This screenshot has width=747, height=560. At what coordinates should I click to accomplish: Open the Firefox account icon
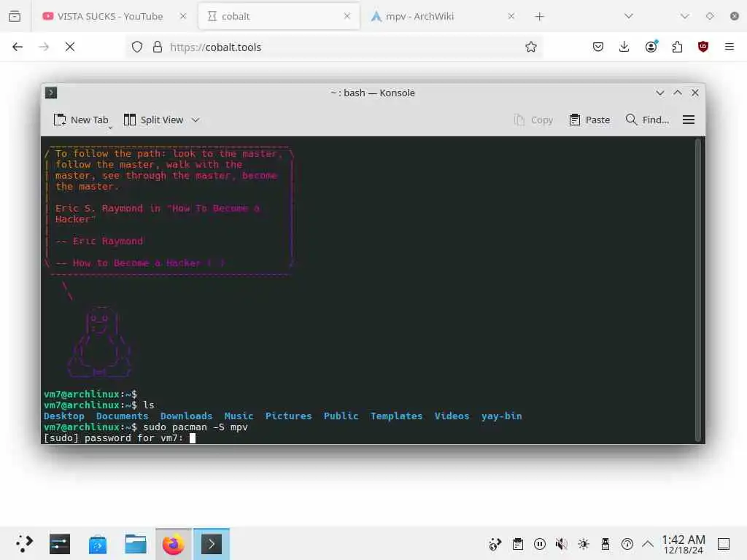click(651, 46)
